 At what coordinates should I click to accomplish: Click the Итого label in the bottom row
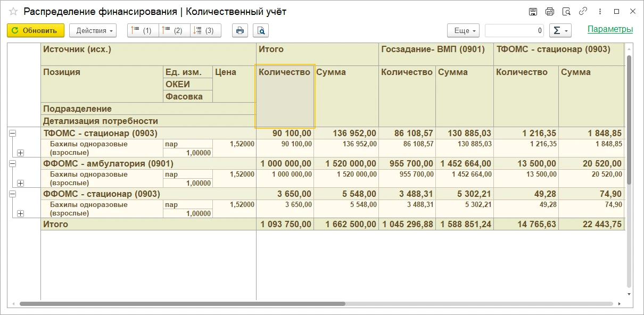pos(56,225)
